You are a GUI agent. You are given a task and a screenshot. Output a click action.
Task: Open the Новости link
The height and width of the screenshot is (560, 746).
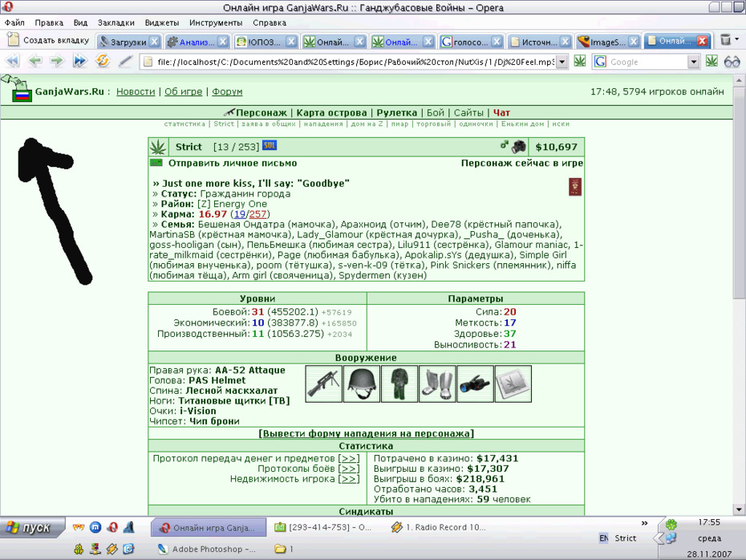(136, 91)
